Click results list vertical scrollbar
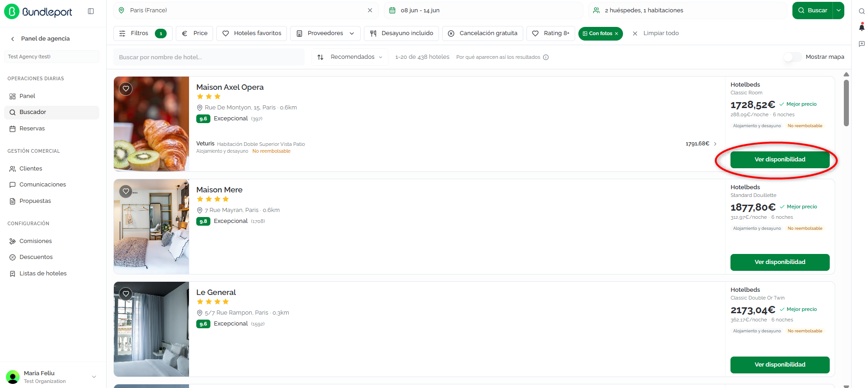Image resolution: width=868 pixels, height=388 pixels. coord(846,103)
